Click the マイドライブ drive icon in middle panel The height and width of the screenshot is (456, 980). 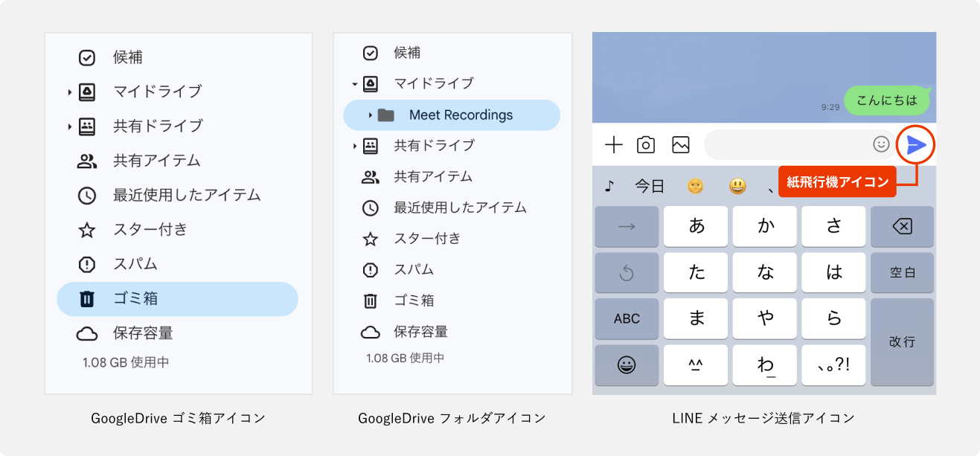click(370, 84)
